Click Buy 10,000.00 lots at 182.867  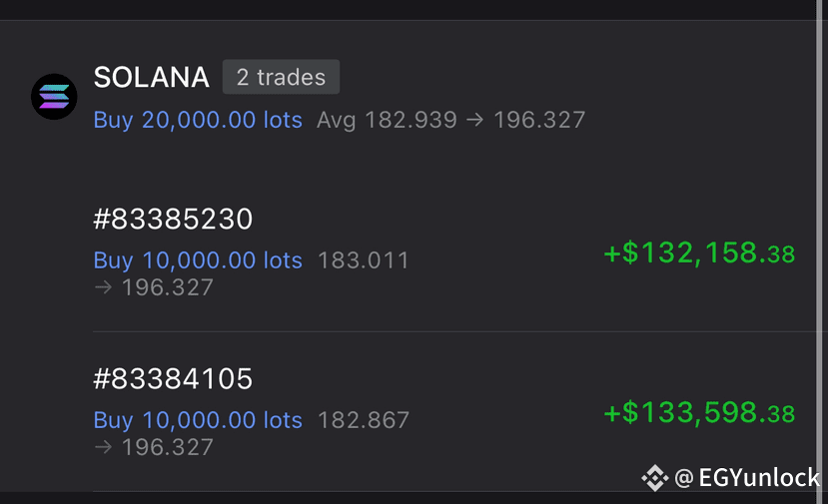[198, 420]
